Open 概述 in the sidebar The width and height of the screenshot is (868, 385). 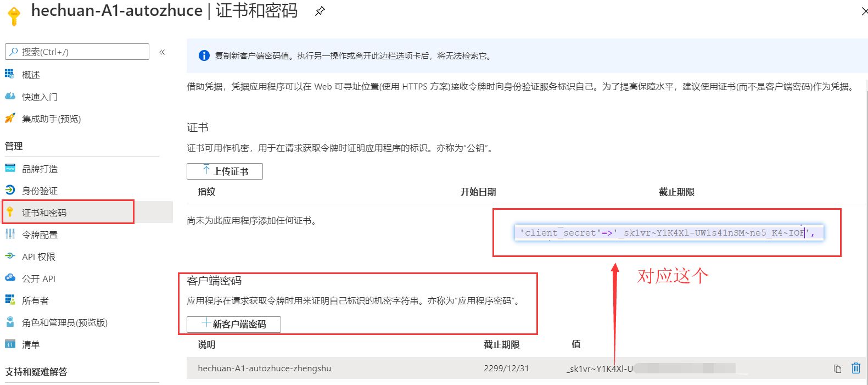31,75
